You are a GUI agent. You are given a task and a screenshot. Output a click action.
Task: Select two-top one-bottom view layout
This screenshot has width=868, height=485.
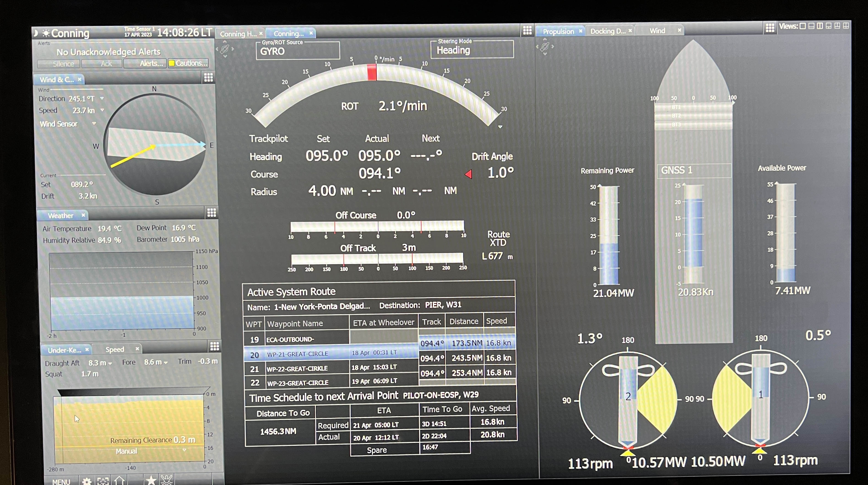point(837,26)
